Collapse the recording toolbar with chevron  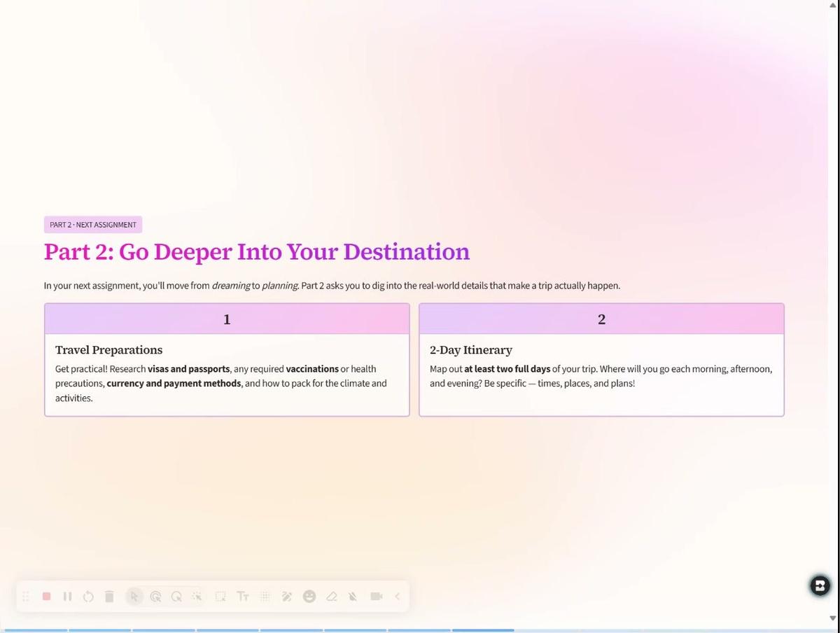pos(398,597)
